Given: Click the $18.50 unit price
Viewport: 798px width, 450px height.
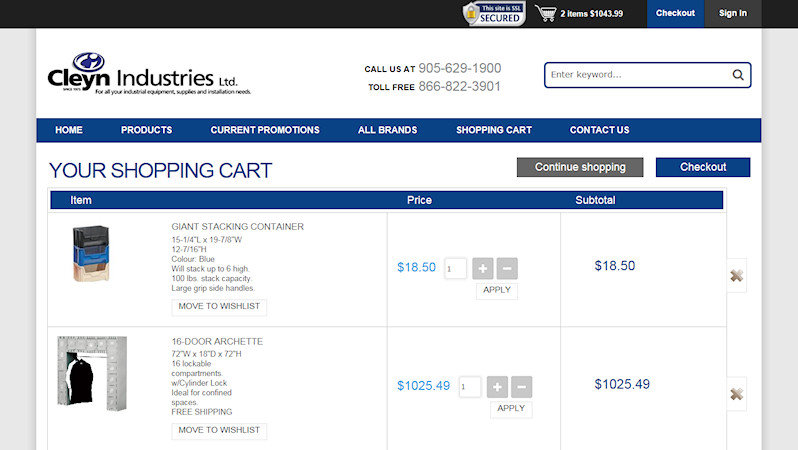Looking at the screenshot, I should tap(416, 267).
